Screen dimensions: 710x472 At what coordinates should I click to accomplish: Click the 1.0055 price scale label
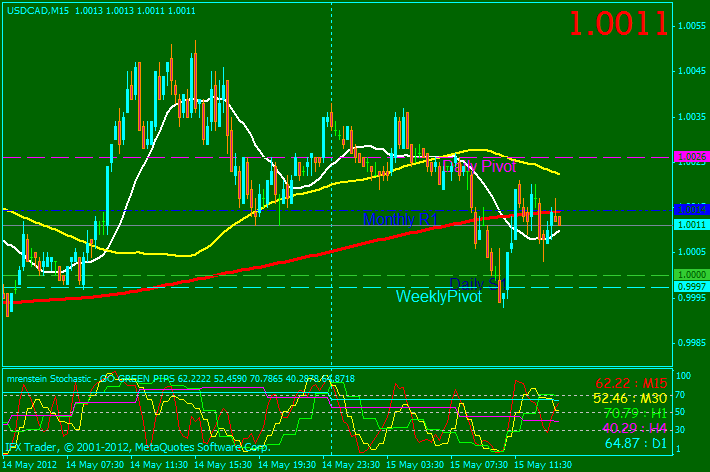(x=692, y=26)
